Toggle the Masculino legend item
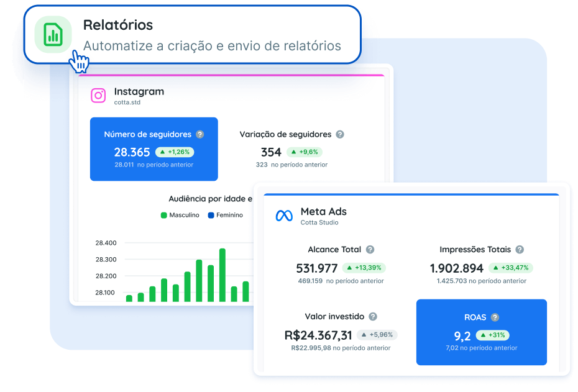Screen dimensions: 578x392 180,215
